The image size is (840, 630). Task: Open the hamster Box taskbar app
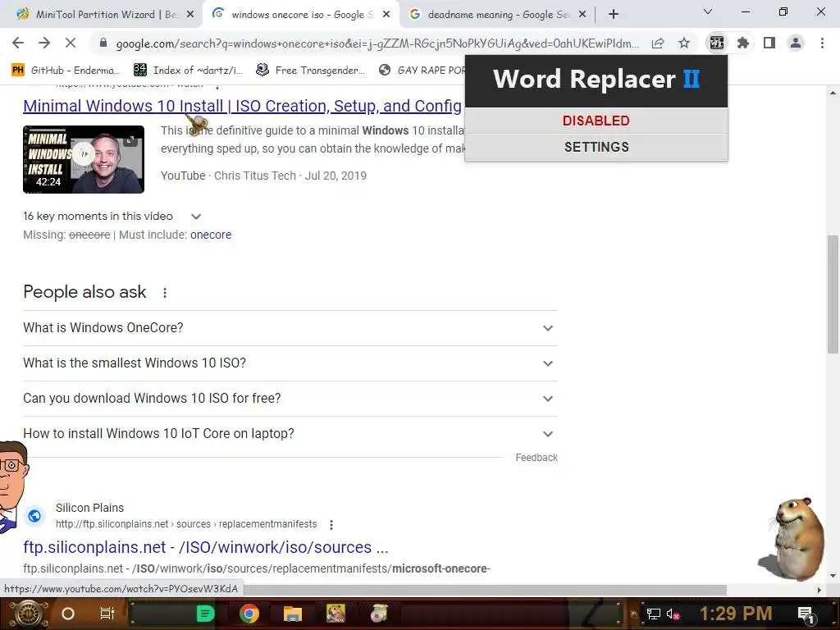(x=336, y=614)
